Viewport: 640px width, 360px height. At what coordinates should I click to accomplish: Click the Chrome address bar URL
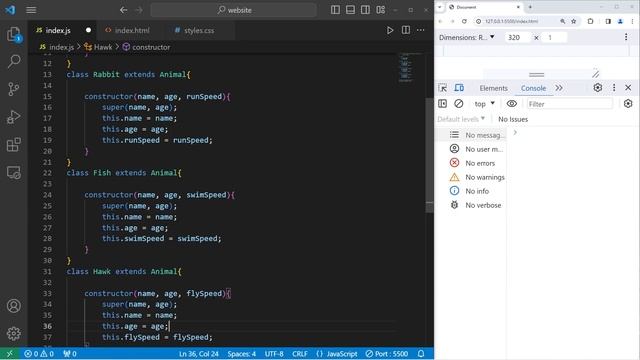pos(511,21)
